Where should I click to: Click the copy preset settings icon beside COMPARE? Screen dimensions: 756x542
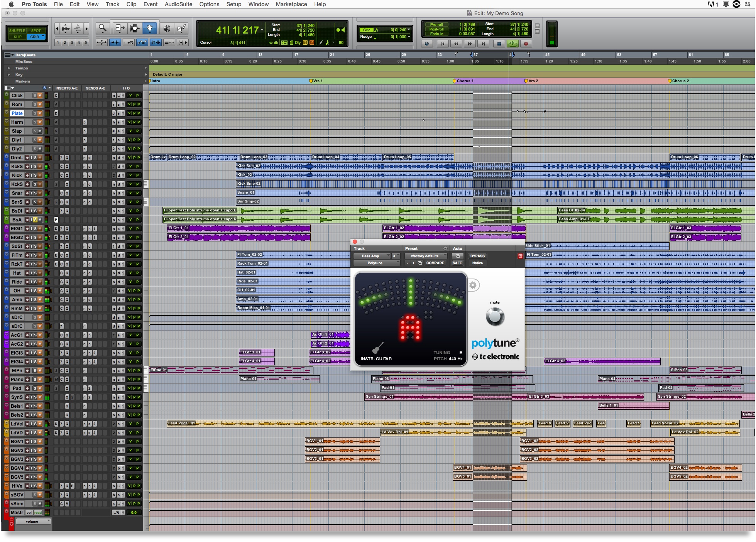[x=420, y=263]
